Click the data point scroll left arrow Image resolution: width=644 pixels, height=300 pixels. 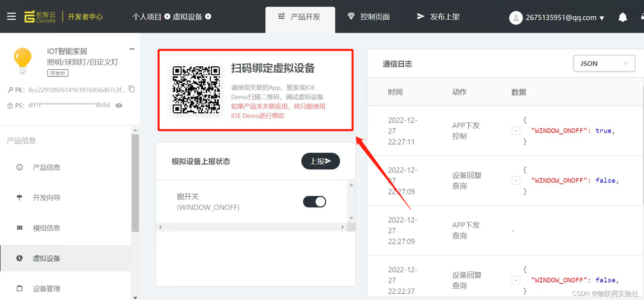pyautogui.click(x=160, y=227)
